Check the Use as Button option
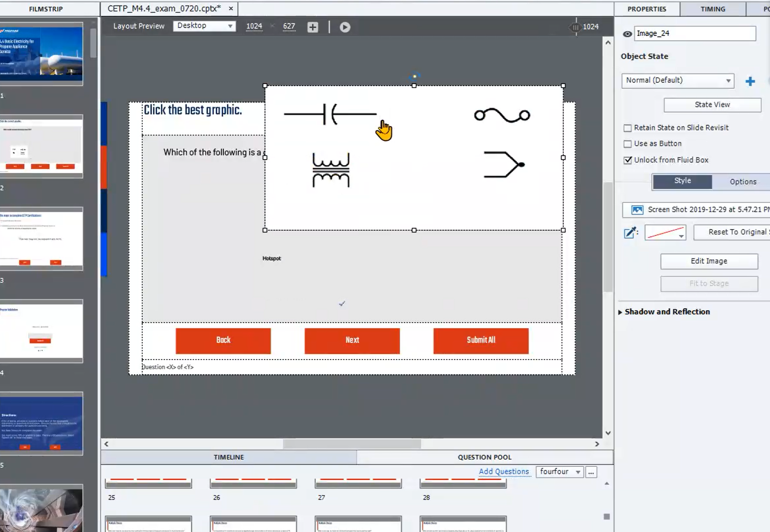 click(x=627, y=144)
